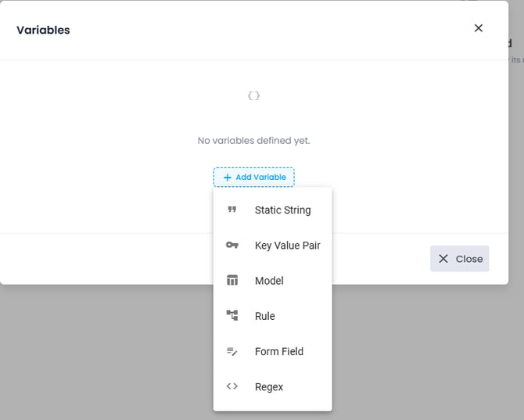Click the angle brackets icon beside Regex

[x=231, y=386]
